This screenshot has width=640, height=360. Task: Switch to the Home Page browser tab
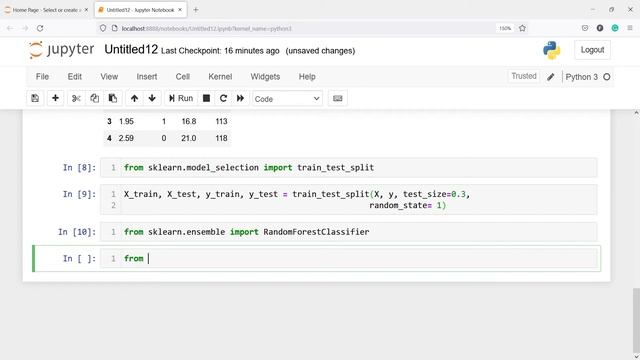pos(46,10)
